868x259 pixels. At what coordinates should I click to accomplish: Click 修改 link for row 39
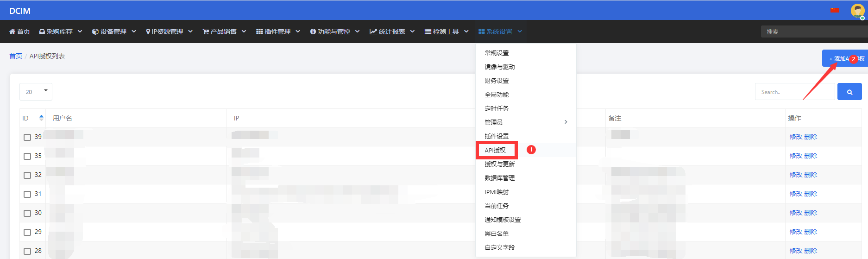click(796, 137)
